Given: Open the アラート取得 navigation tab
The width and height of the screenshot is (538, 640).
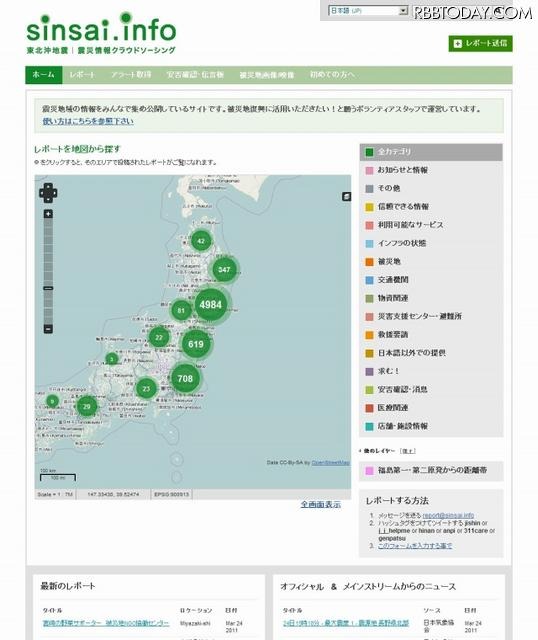Looking at the screenshot, I should [x=131, y=75].
